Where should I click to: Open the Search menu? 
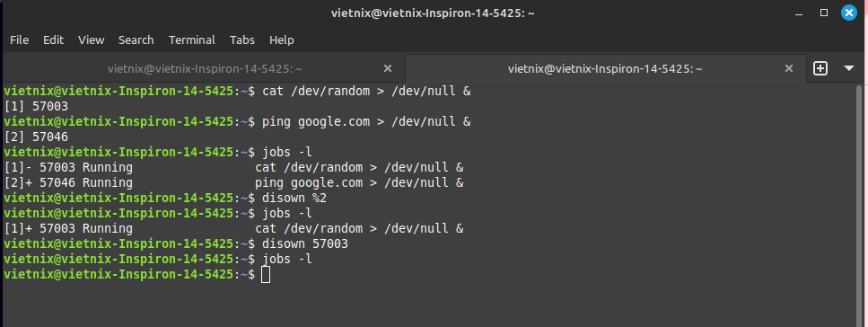(x=136, y=40)
